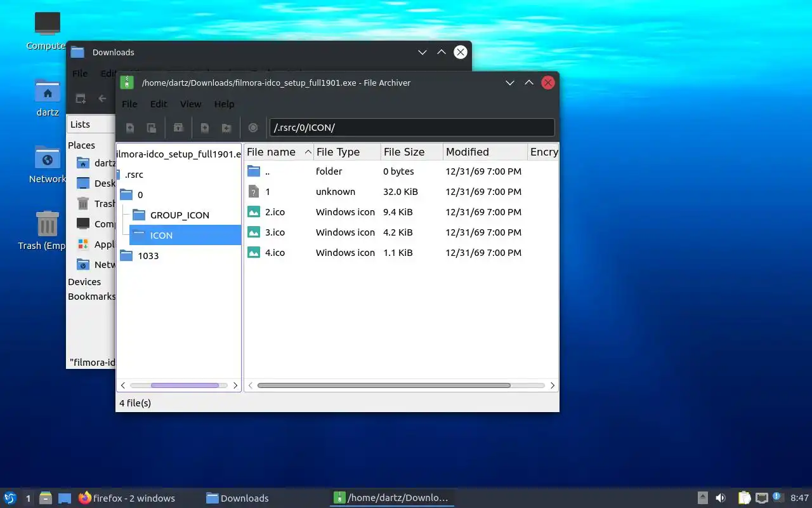
Task: Click the Places heading in the Downloads side pane
Action: (81, 145)
